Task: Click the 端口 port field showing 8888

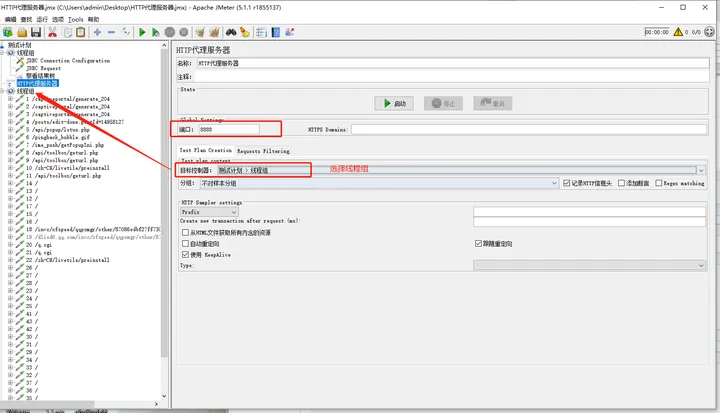Action: (x=229, y=130)
